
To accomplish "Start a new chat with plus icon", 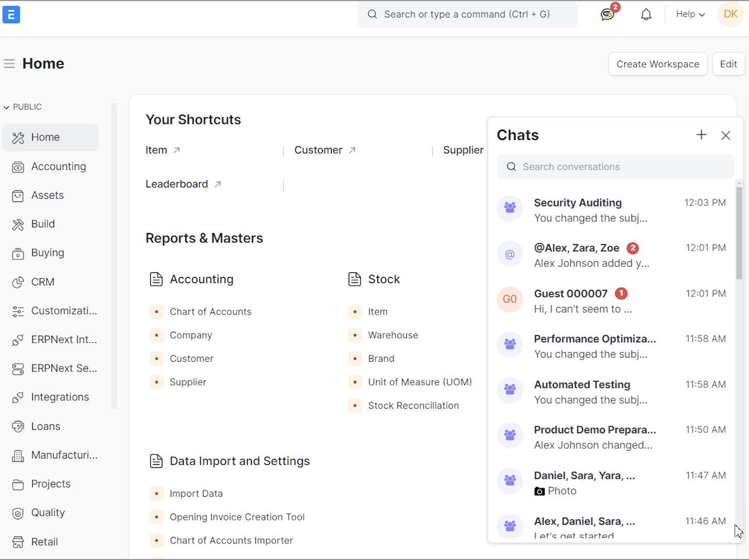I will click(x=701, y=135).
